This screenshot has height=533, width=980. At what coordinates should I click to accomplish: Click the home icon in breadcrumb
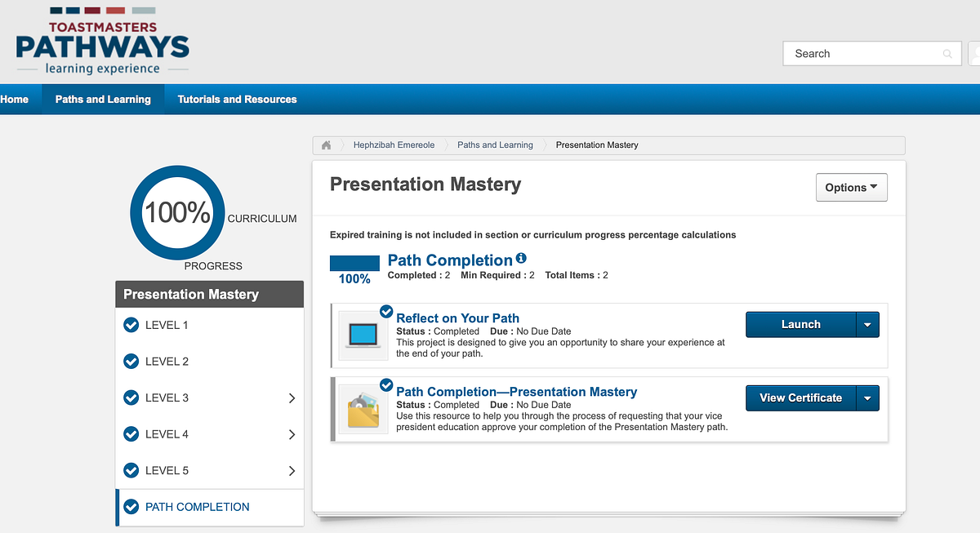click(327, 145)
